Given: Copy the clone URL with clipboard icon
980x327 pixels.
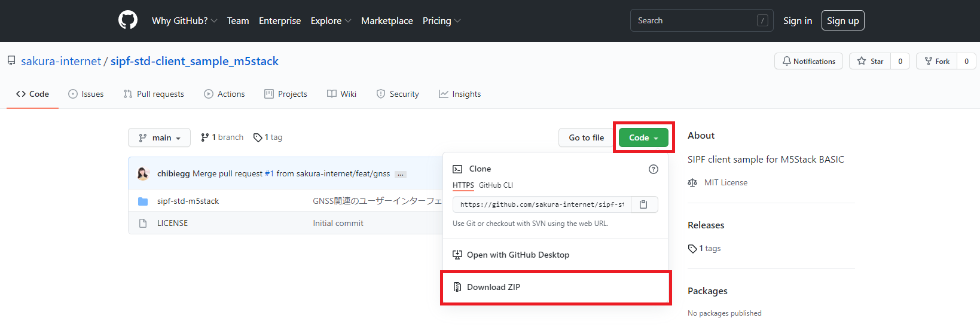Looking at the screenshot, I should [644, 204].
